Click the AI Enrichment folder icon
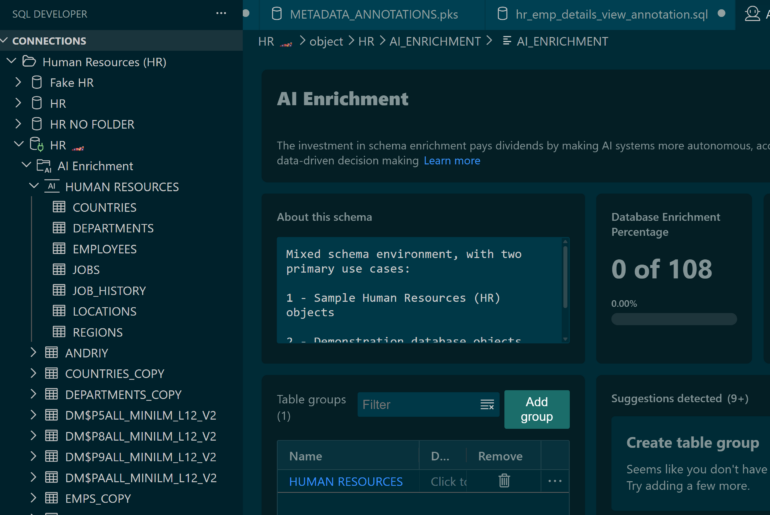The width and height of the screenshot is (770, 515). [44, 166]
